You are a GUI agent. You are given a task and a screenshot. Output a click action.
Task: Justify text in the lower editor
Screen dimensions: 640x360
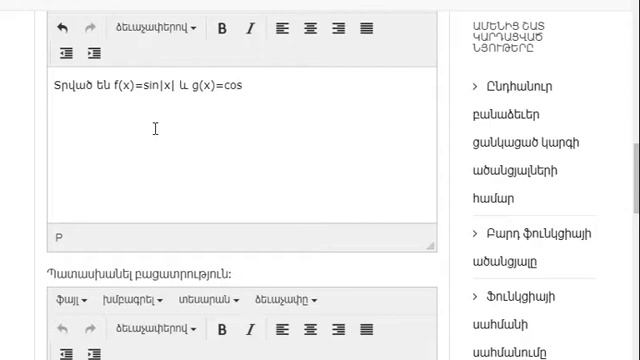point(367,329)
